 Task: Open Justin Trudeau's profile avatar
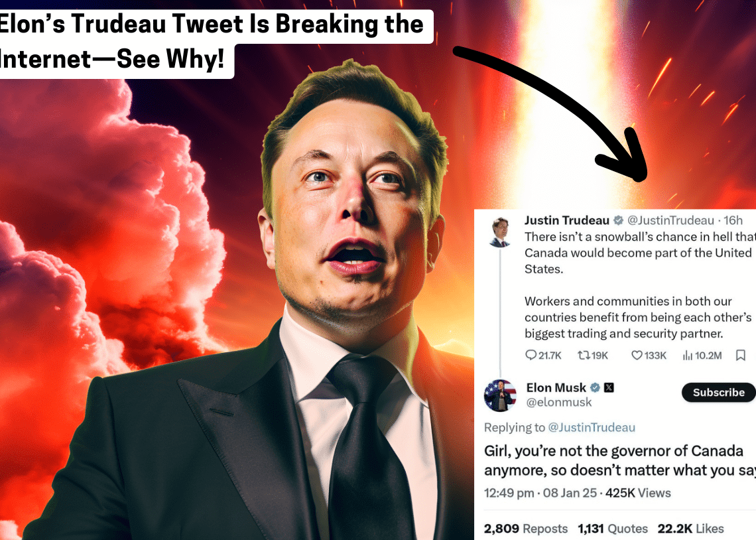[x=501, y=232]
